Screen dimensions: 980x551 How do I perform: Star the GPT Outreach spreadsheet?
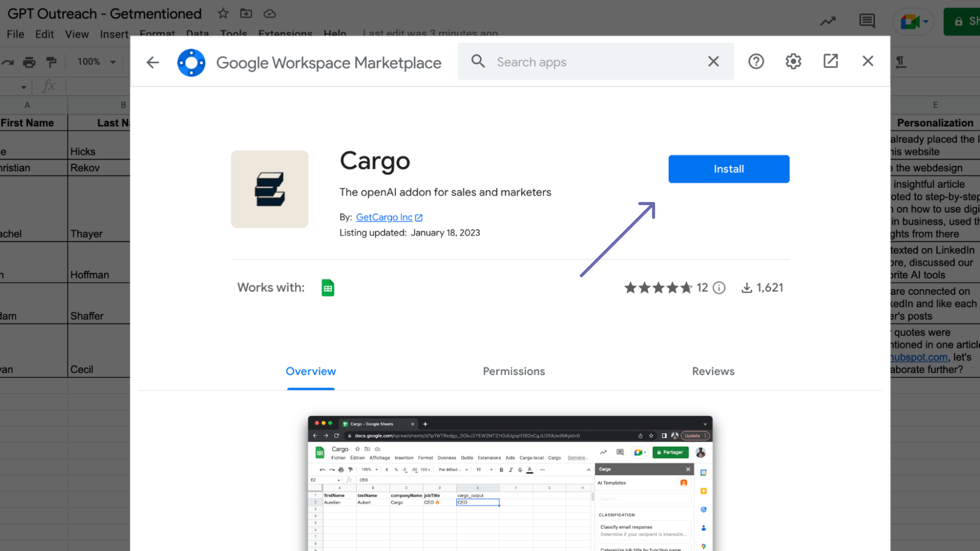[223, 13]
